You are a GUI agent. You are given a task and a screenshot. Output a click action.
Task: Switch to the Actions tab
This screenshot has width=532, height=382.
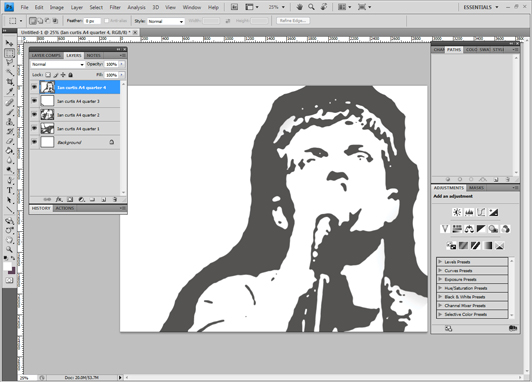coord(64,208)
